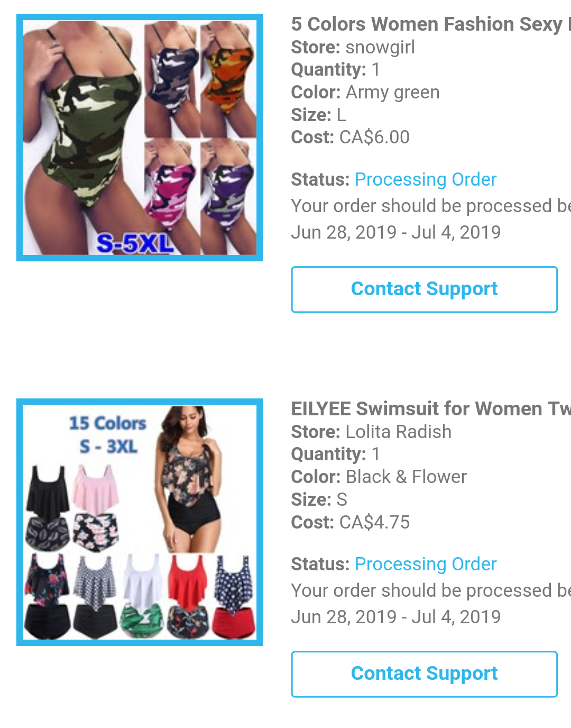
Task: Tap the camouflage order's processing date range
Action: tap(396, 232)
